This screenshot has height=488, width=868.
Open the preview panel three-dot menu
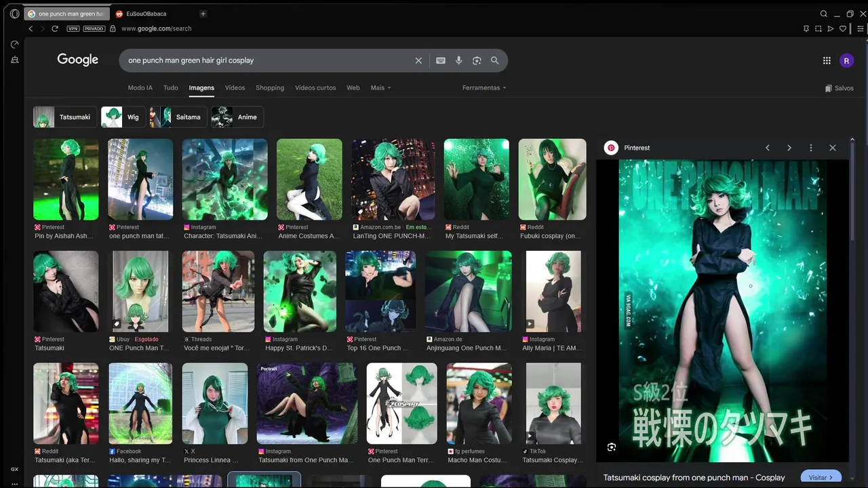coord(811,148)
